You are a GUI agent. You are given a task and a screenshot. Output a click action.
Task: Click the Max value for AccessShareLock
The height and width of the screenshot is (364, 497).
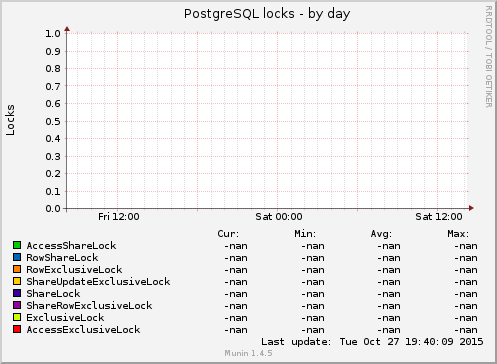(x=466, y=246)
